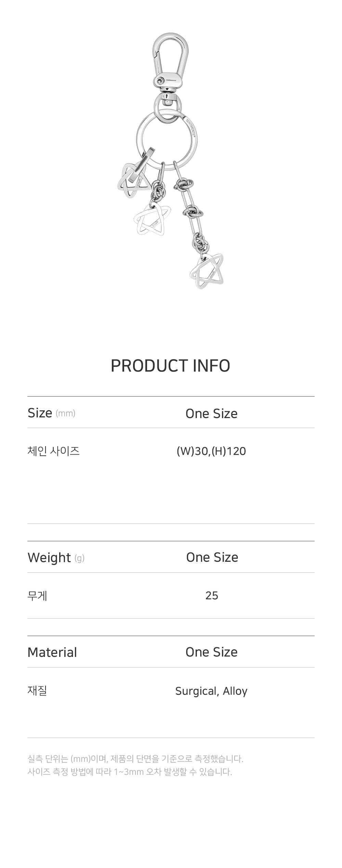Click the Weight (g) heading
The width and height of the screenshot is (342, 868).
56,557
